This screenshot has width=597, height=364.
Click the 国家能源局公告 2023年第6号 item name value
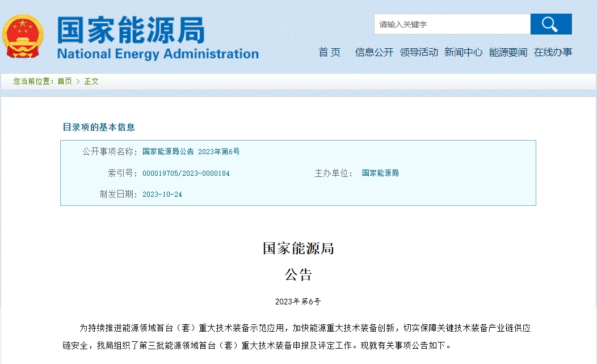pos(191,151)
